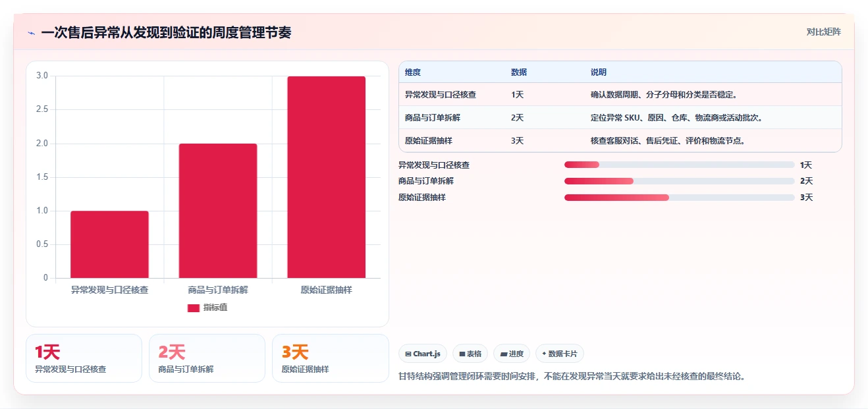Click the bar for 商品与订单拆解
Image resolution: width=868 pixels, height=409 pixels.
click(218, 211)
